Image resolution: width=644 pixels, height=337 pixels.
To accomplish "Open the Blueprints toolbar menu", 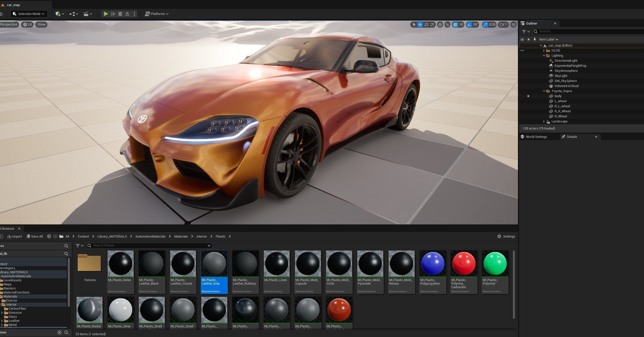I will 74,14.
